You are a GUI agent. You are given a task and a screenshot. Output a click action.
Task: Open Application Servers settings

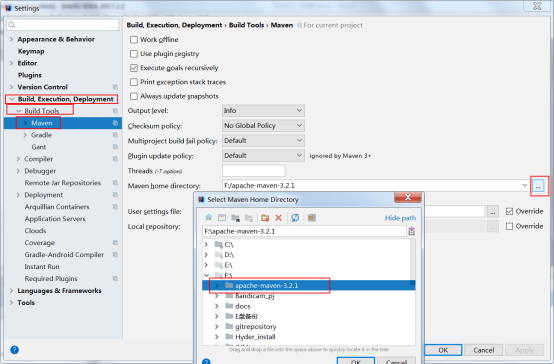(55, 219)
